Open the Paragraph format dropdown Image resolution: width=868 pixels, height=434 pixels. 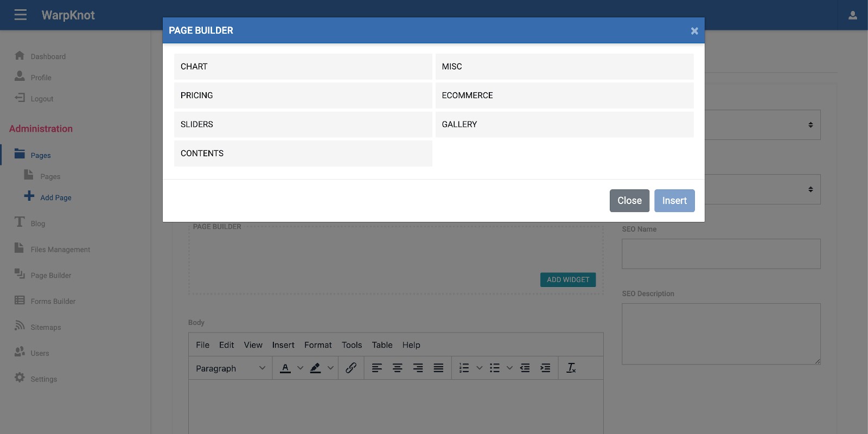point(231,368)
